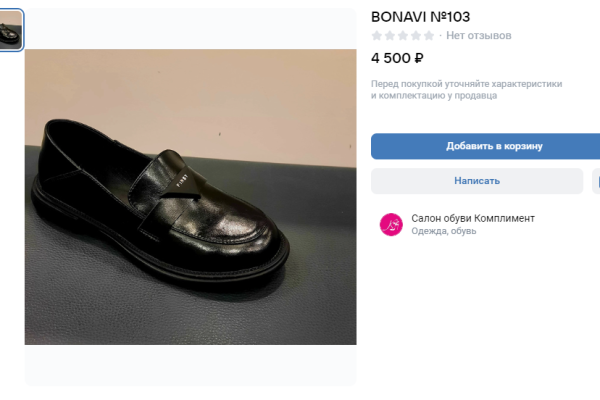Click the Одежда, обувь category label
600x400 pixels.
pos(444,231)
